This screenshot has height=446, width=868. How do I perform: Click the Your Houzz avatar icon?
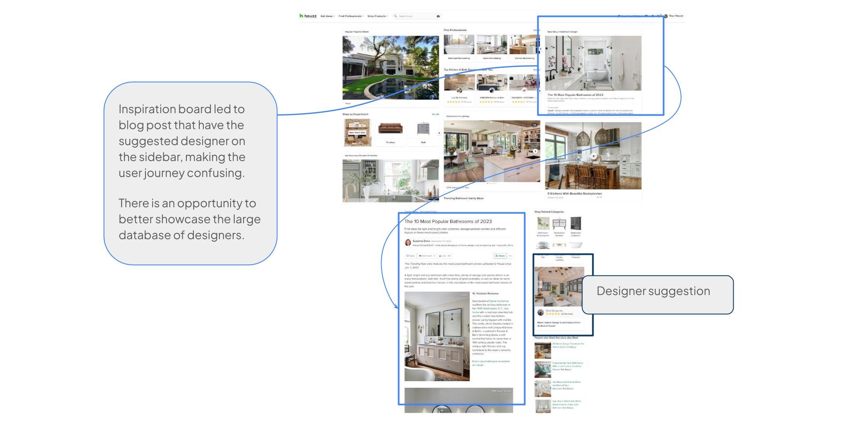point(666,16)
